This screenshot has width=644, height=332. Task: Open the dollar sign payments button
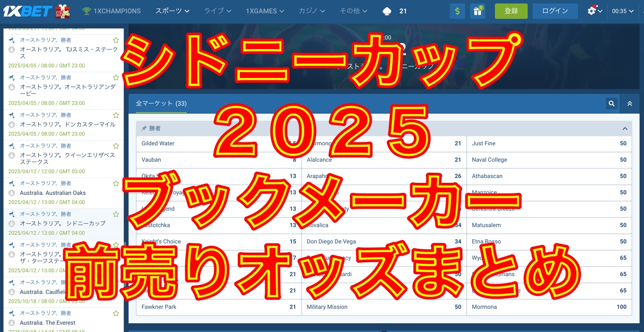pos(457,11)
